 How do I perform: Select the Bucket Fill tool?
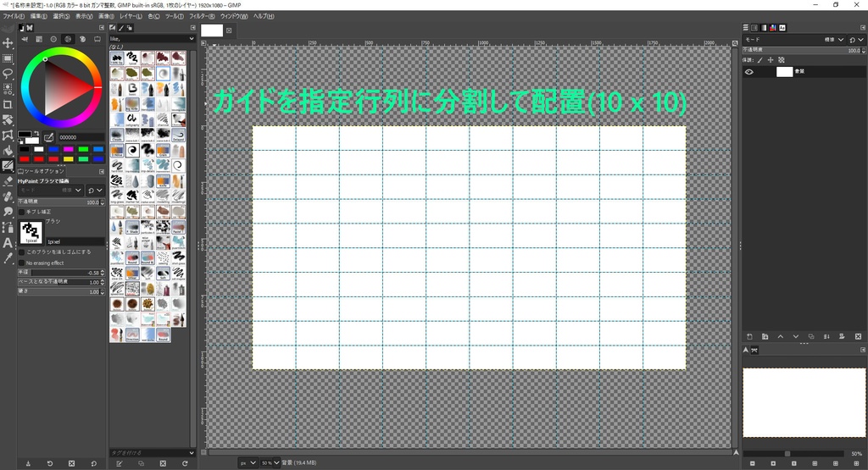coord(8,151)
